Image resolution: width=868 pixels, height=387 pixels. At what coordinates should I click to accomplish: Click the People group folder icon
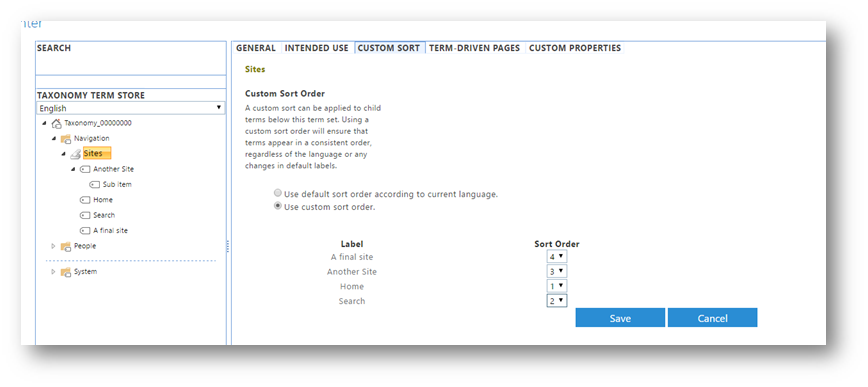point(65,246)
